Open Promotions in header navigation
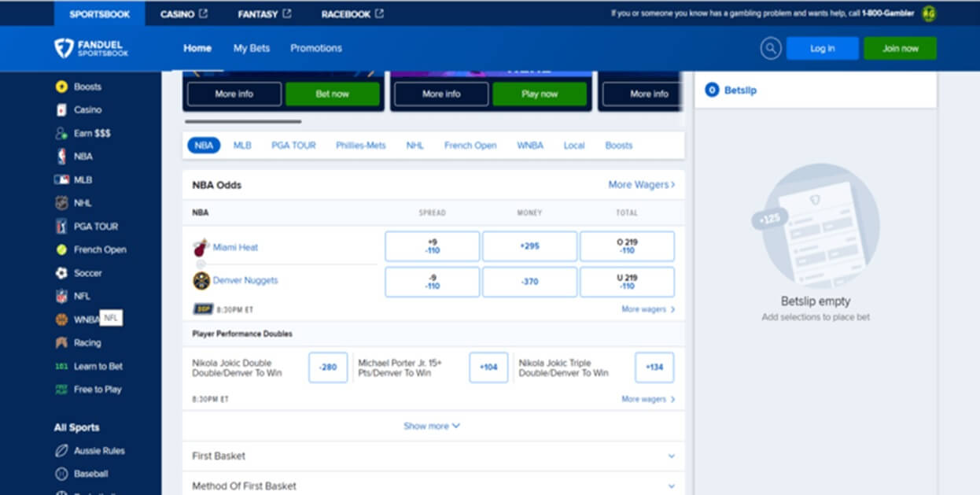Viewport: 980px width, 495px height. 316,48
